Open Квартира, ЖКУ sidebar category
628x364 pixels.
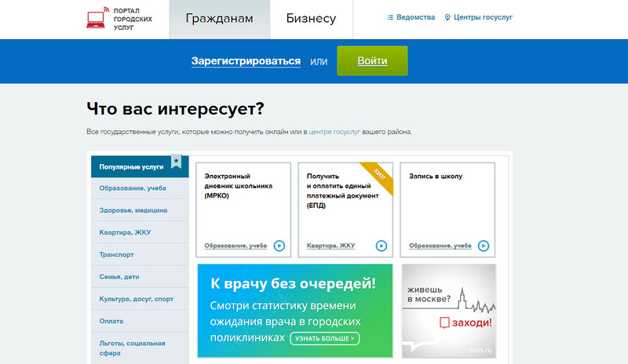click(140, 232)
